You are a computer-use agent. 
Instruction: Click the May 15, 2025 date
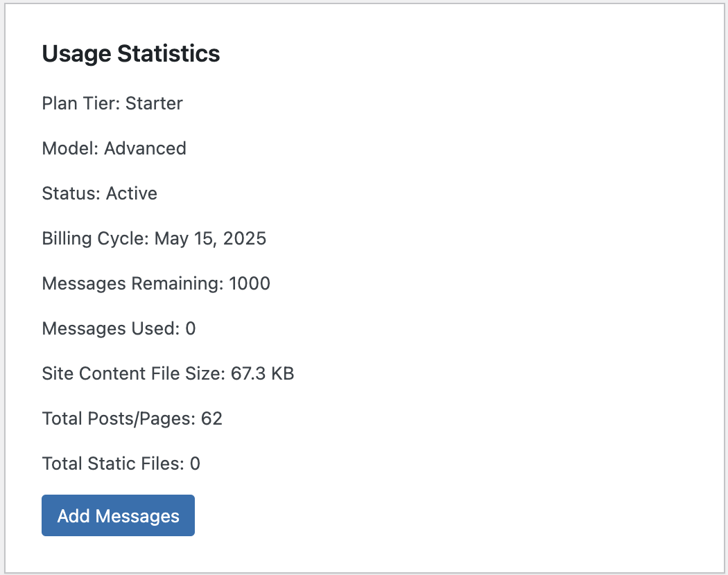(210, 238)
